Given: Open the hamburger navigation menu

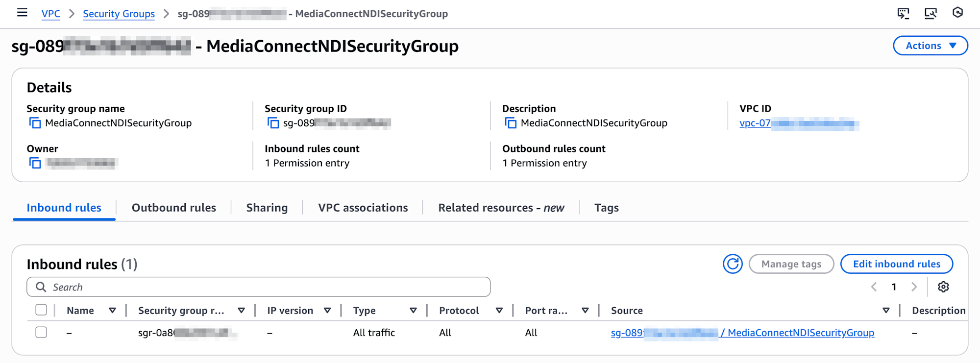Looking at the screenshot, I should [22, 13].
